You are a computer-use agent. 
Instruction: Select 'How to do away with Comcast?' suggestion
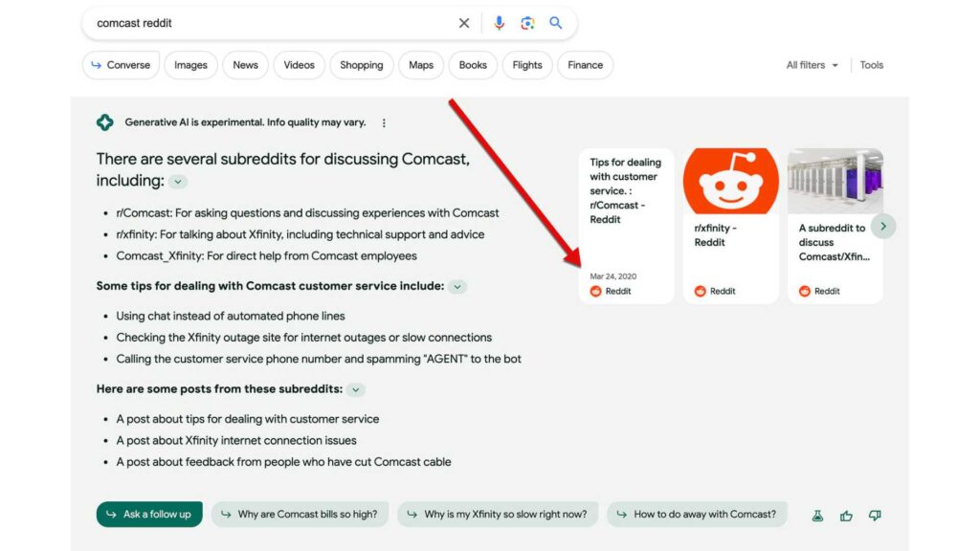(697, 514)
